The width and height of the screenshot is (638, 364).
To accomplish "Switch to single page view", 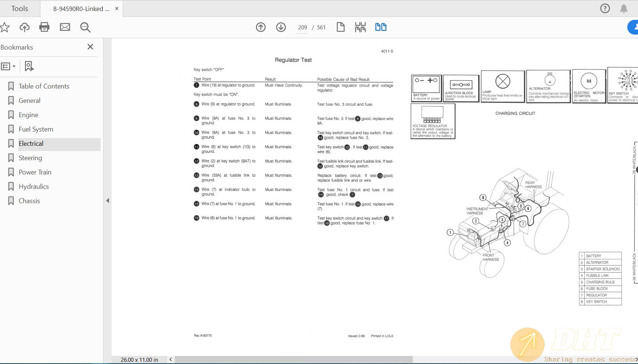I will 340,27.
